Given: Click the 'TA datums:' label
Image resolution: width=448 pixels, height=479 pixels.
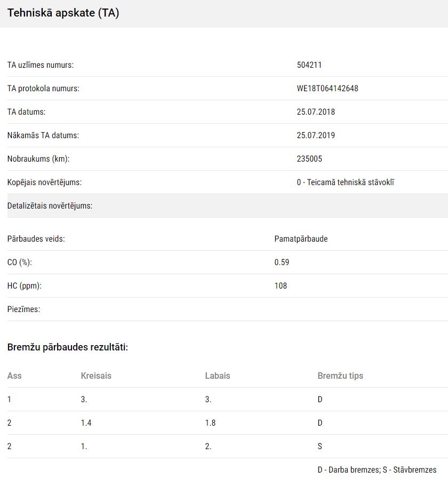Looking at the screenshot, I should tap(26, 112).
